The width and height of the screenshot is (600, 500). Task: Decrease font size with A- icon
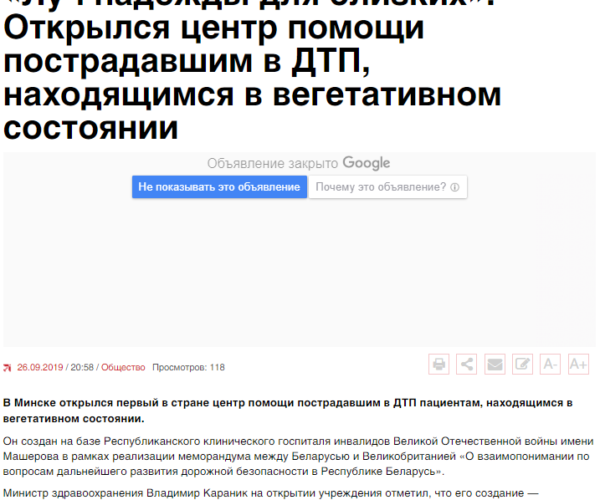550,364
